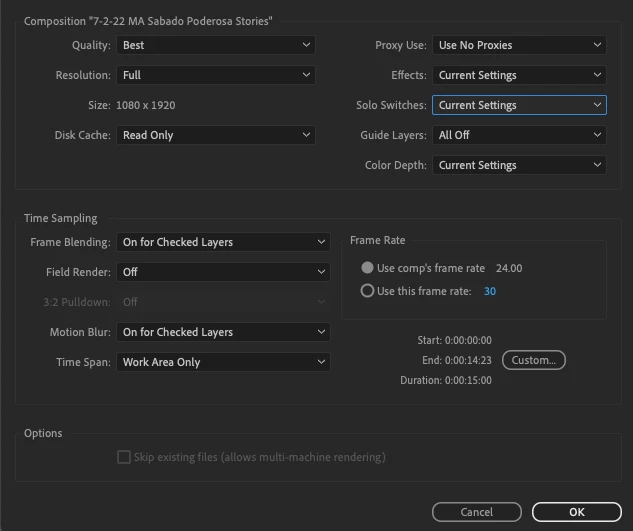Viewport: 633px width, 531px height.
Task: Open the Resolution dropdown set to Full
Action: [x=216, y=75]
